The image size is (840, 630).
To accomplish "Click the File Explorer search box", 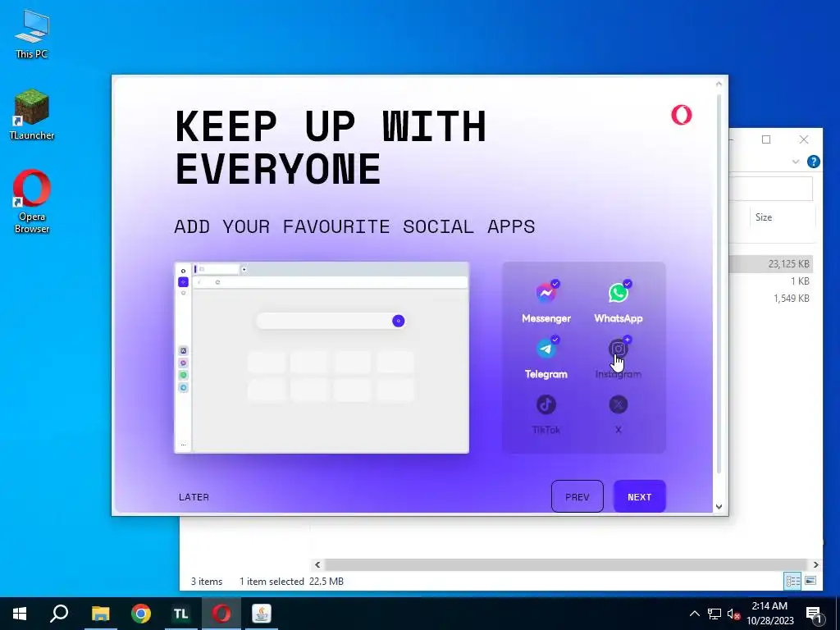I will pyautogui.click(x=771, y=189).
